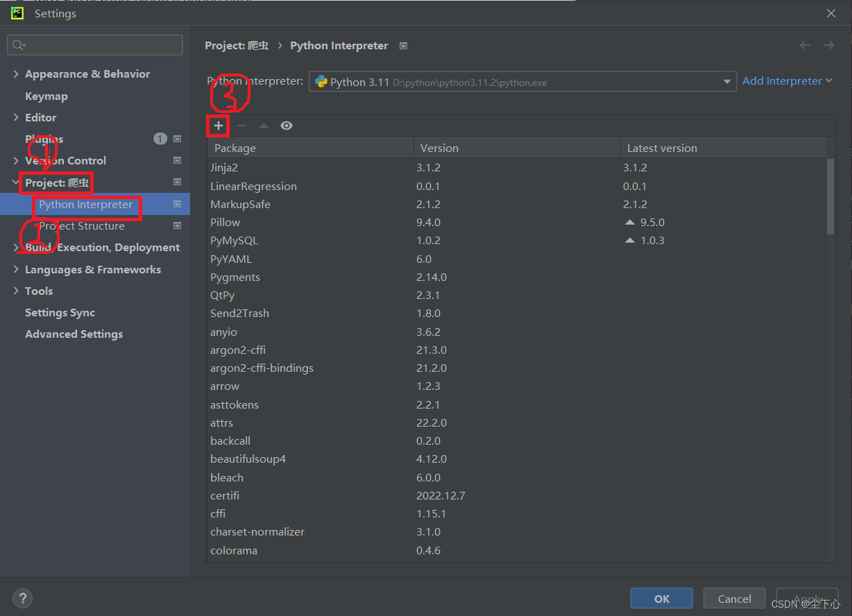Screen dimensions: 852x616
Task: Sort by the Version column header
Action: click(x=517, y=148)
